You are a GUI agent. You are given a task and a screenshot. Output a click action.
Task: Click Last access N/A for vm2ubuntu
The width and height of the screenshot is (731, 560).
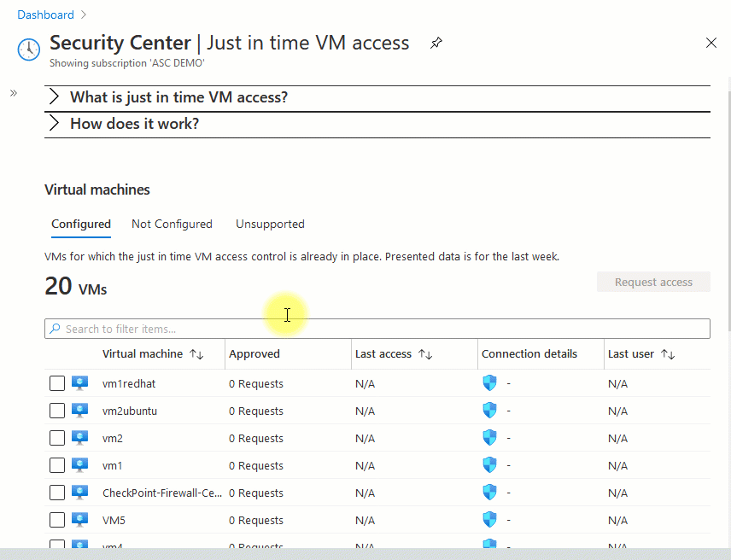pos(365,411)
